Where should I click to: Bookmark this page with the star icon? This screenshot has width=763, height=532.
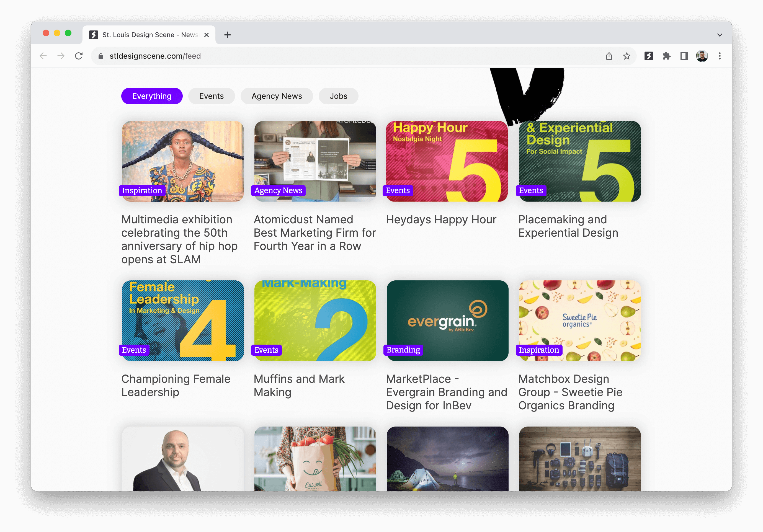627,56
